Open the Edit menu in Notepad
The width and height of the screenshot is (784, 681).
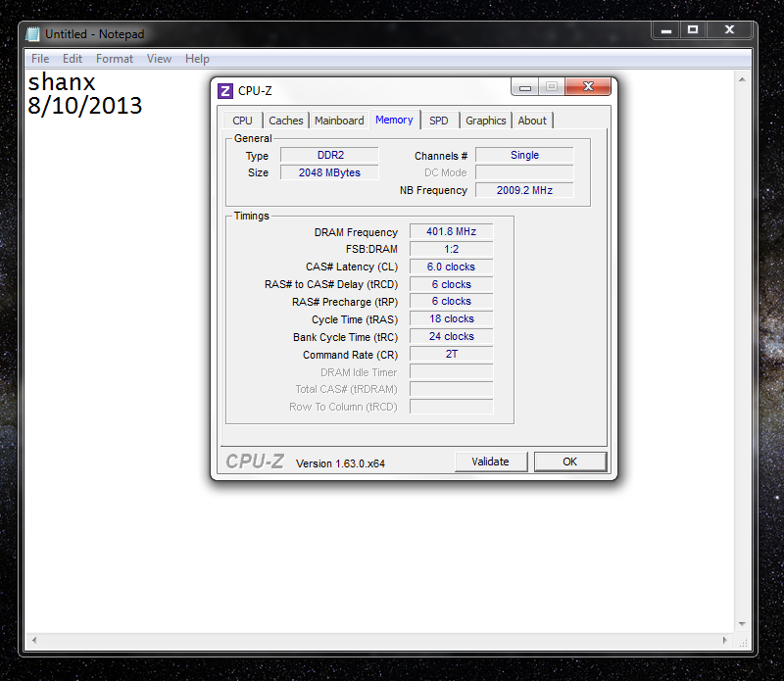click(x=73, y=59)
